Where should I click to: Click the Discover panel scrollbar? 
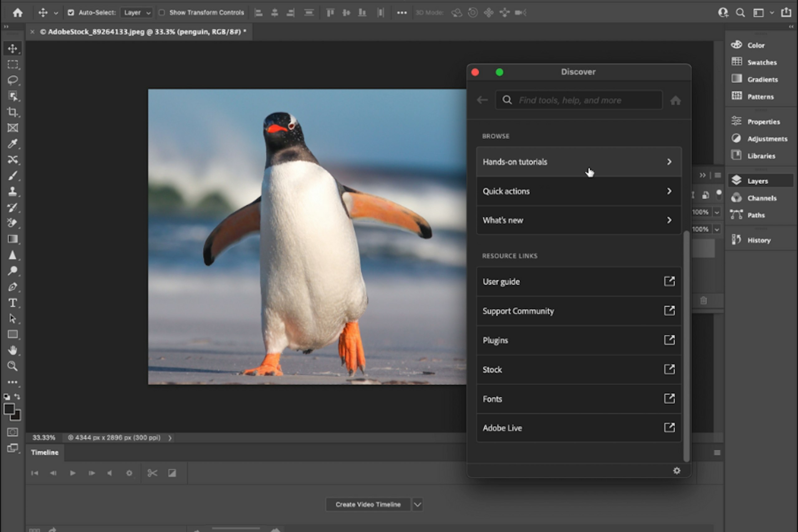point(686,346)
